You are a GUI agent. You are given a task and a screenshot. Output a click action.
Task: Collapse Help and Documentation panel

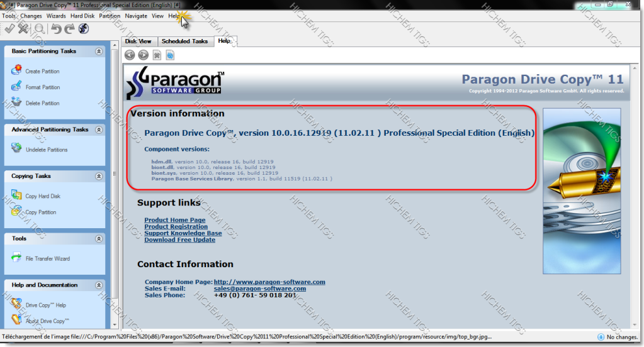coord(99,285)
